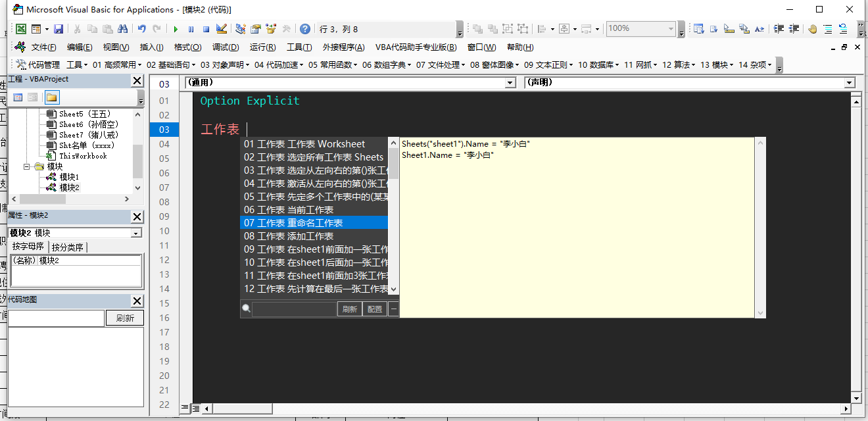Viewport: 868px width, 421px height.
Task: Run macro with green play icon
Action: (x=176, y=29)
